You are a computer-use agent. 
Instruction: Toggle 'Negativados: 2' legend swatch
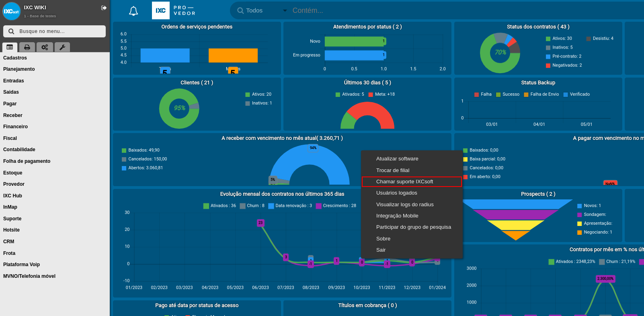[548, 66]
